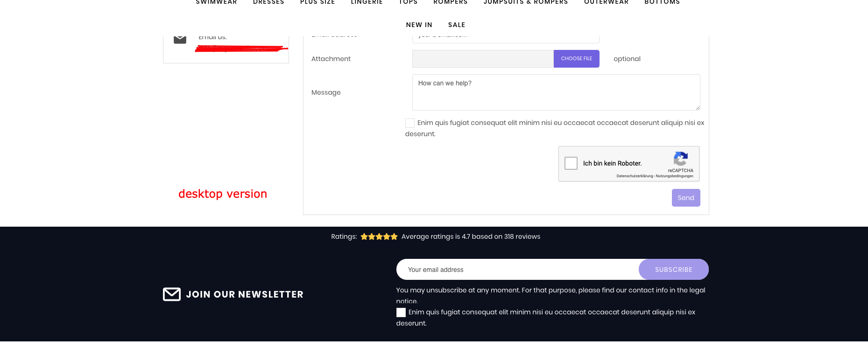The width and height of the screenshot is (868, 347).
Task: Open the SALE menu item
Action: pos(457,25)
